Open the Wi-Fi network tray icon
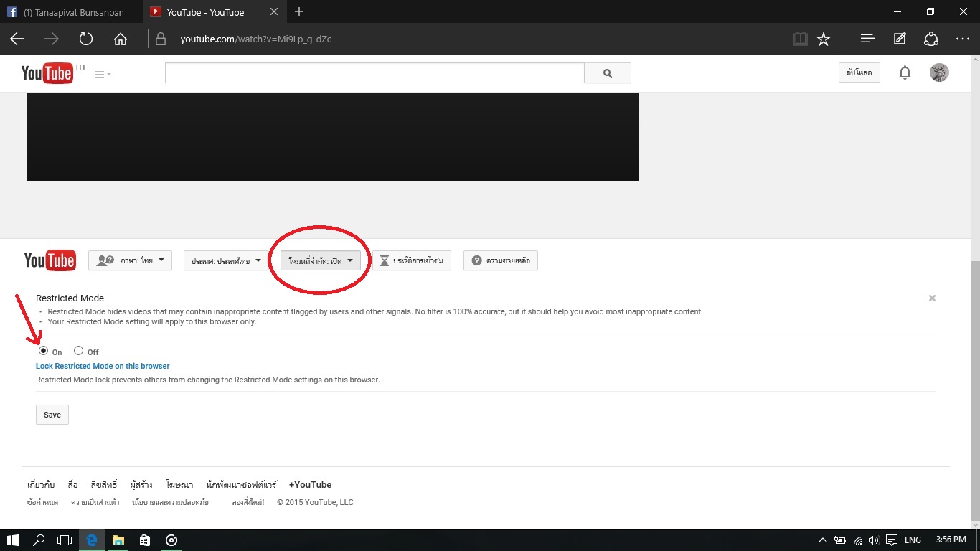Viewport: 980px width, 551px height. [x=857, y=540]
